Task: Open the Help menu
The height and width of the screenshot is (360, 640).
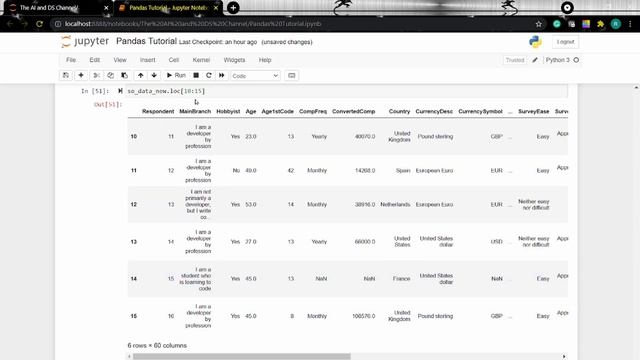Action: tap(265, 60)
